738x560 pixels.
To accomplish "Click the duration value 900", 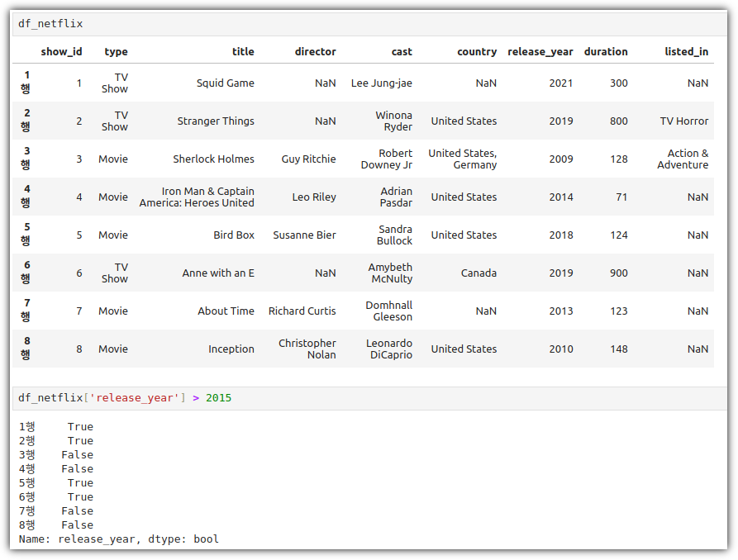I will 619,273.
